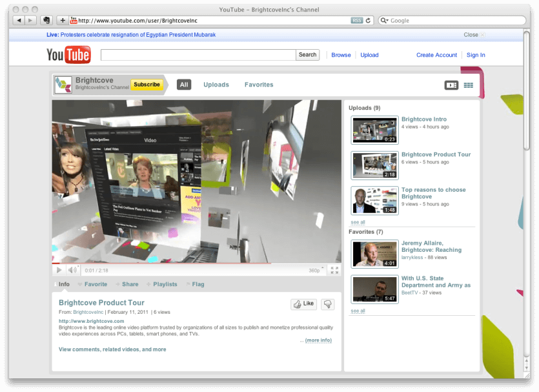The image size is (539, 392).
Task: Open the U.S. State Department video thumbnail
Action: [x=374, y=289]
